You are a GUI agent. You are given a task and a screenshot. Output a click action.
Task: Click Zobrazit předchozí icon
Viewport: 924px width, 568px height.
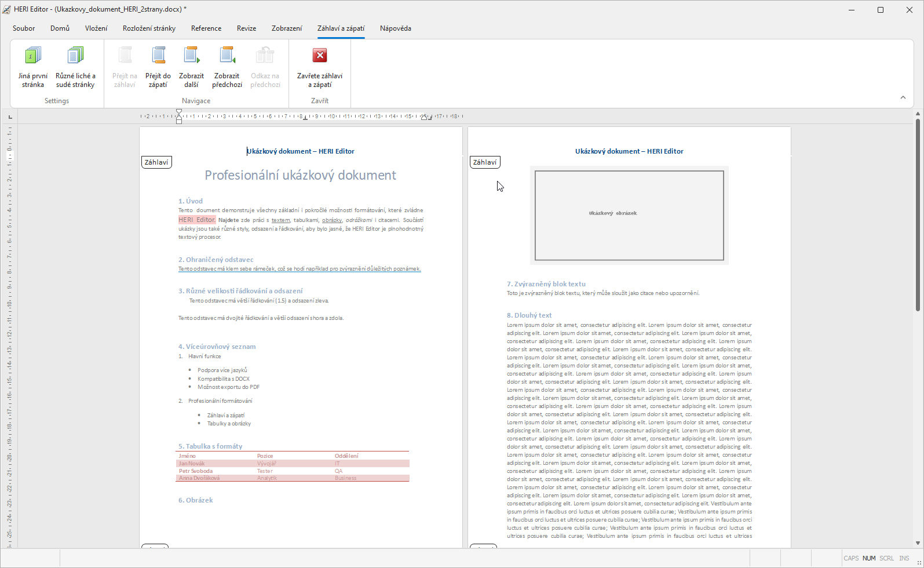[227, 56]
